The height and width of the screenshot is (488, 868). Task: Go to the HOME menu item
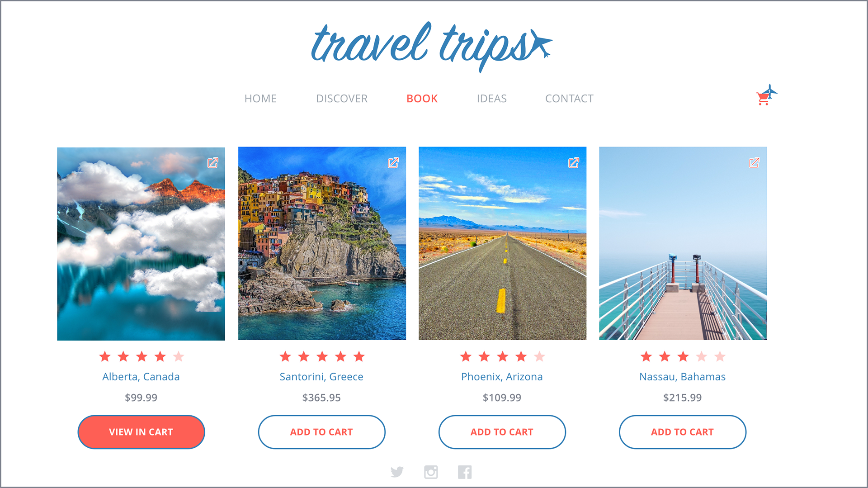[260, 99]
